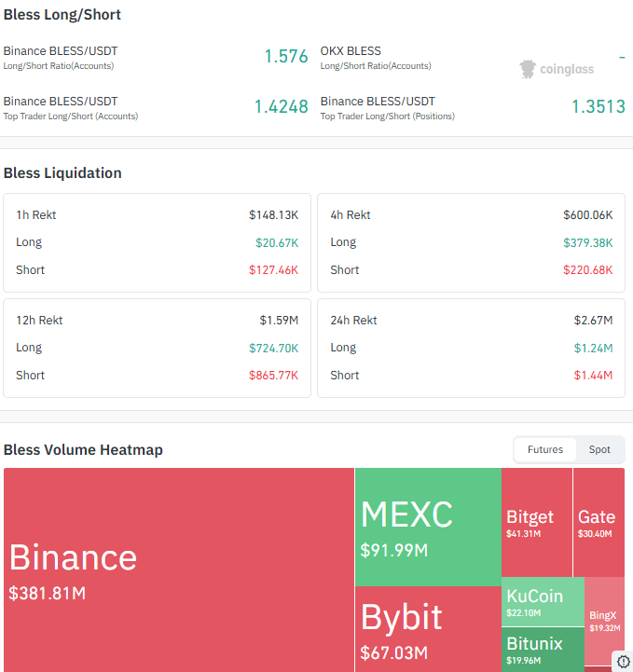The image size is (633, 672).
Task: Click the Bitget heatmap tile
Action: coord(537,522)
